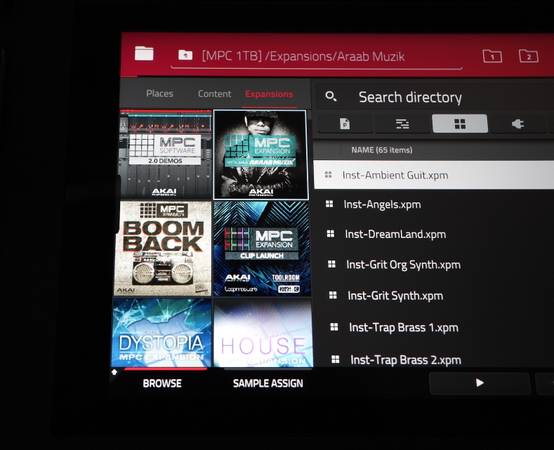Open the SAMPLE ASSIGN bottom tab
The height and width of the screenshot is (450, 554).
(x=268, y=383)
